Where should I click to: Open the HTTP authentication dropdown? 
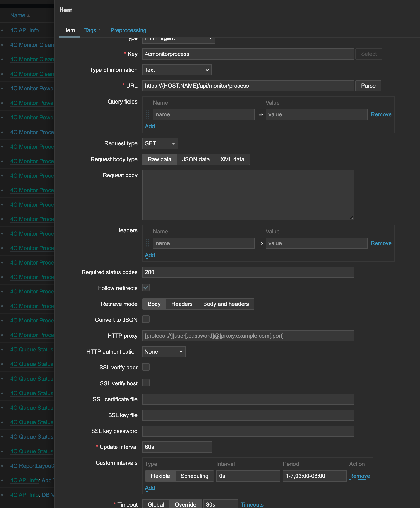click(164, 352)
